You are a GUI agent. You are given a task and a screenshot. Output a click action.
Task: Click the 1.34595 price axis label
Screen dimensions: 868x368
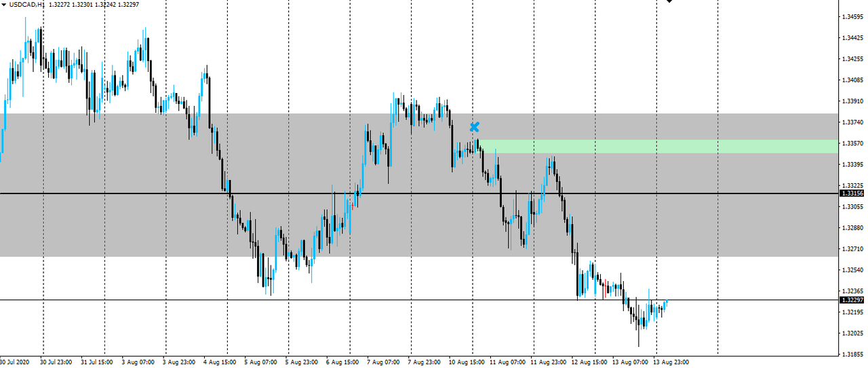click(x=853, y=16)
